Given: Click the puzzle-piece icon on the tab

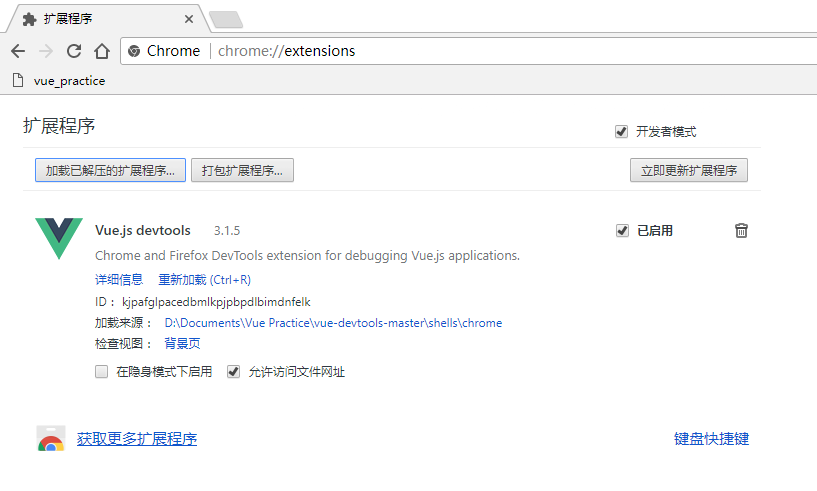Looking at the screenshot, I should tap(30, 19).
